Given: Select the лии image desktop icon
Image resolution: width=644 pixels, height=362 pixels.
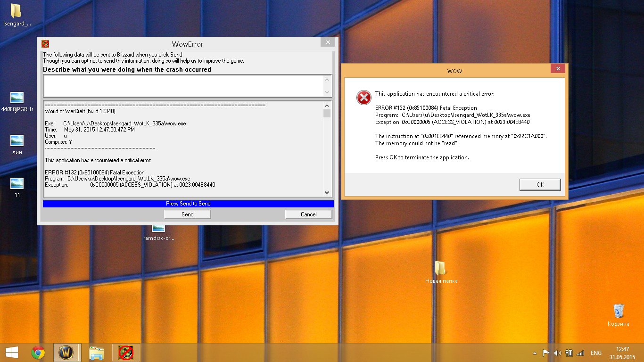Looking at the screenshot, I should (x=17, y=145).
